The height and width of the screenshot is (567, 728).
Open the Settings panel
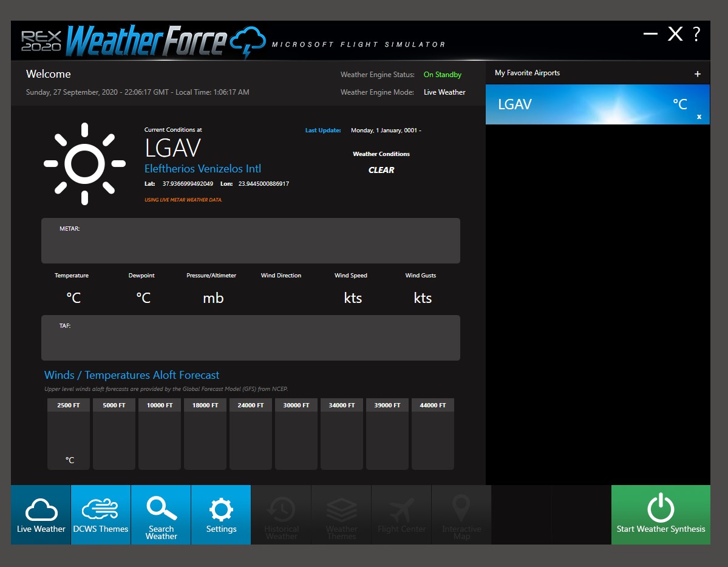[220, 515]
